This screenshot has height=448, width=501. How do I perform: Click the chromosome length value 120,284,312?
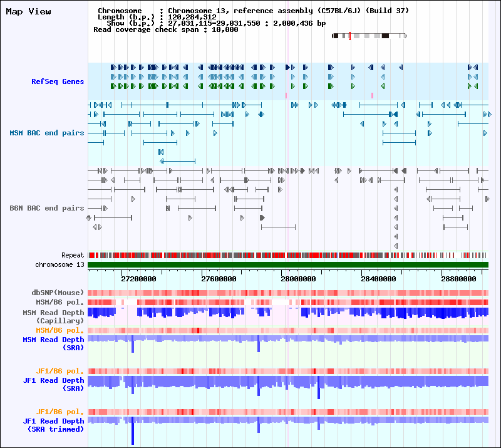192,17
